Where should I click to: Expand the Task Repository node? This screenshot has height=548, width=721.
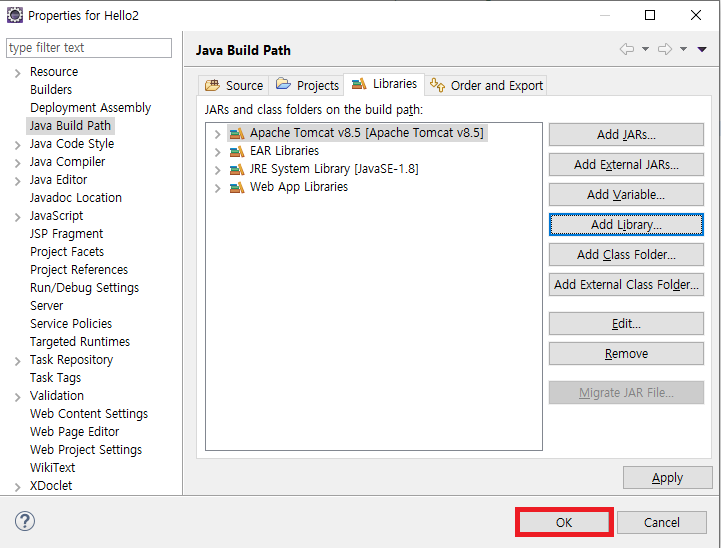point(17,361)
